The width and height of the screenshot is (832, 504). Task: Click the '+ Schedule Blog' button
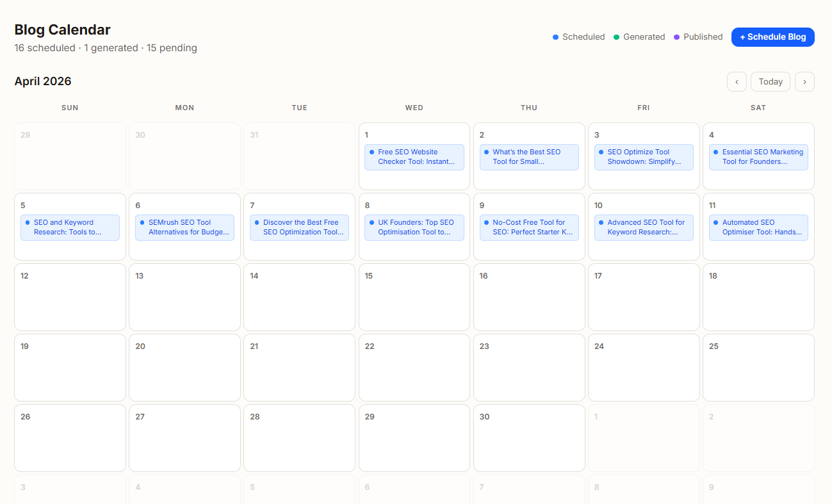(773, 37)
